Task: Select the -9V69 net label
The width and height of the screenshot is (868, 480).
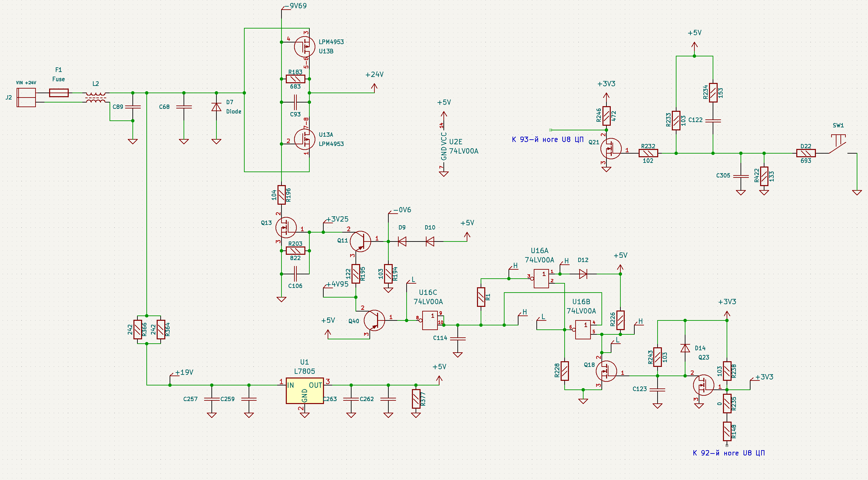Action: click(x=295, y=6)
